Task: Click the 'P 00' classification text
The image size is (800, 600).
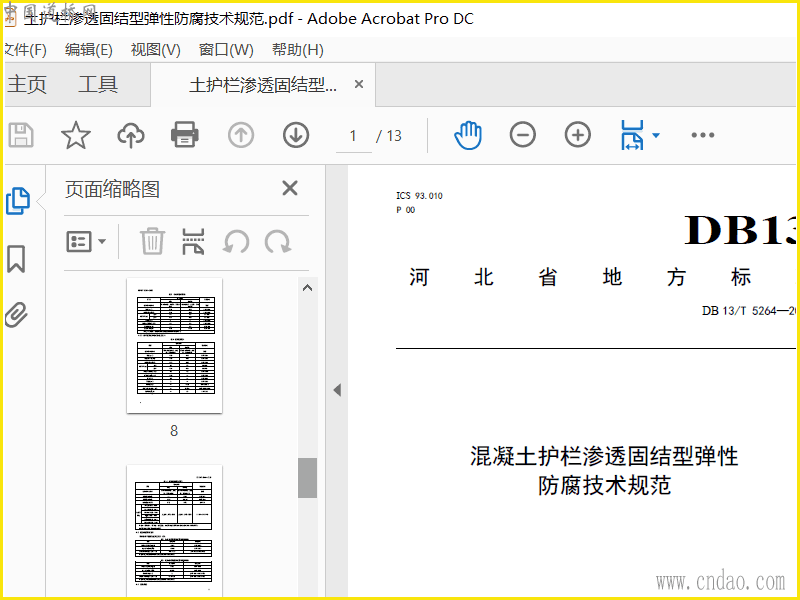Action: (406, 210)
